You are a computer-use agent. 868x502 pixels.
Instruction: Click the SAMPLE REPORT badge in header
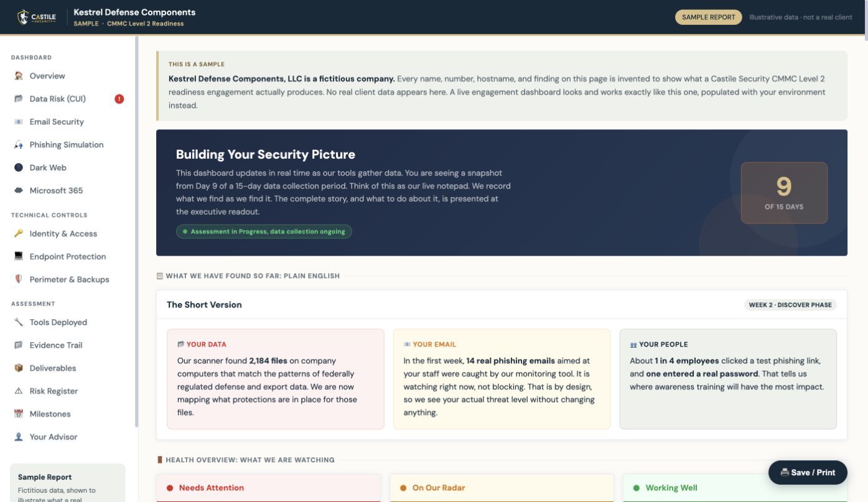click(709, 17)
